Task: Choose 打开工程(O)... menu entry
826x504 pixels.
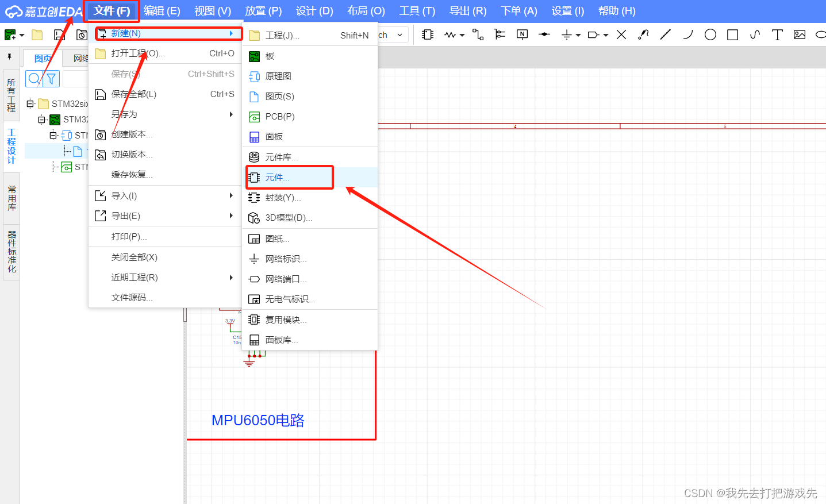Action: [166, 53]
